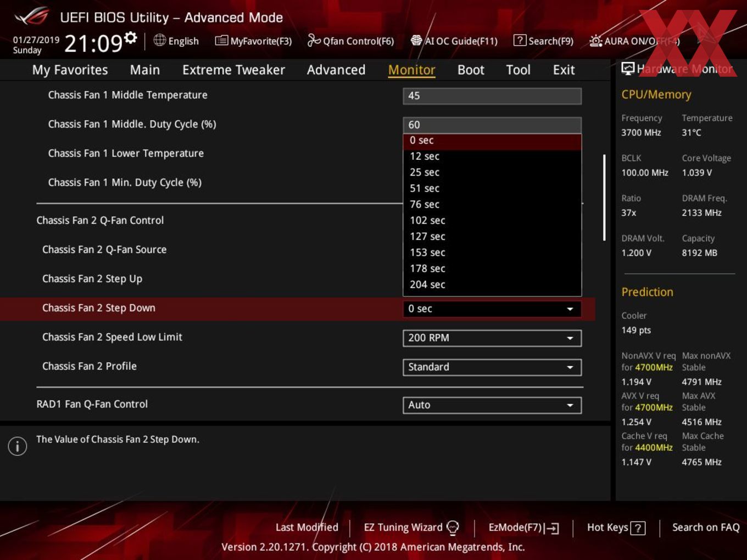Click the CPU/Memory heading

pyautogui.click(x=656, y=94)
